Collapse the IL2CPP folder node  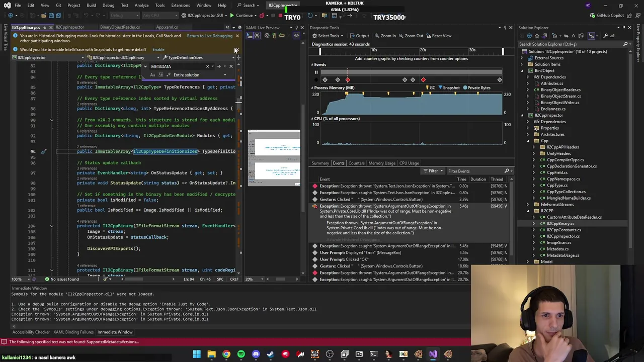pos(528,211)
